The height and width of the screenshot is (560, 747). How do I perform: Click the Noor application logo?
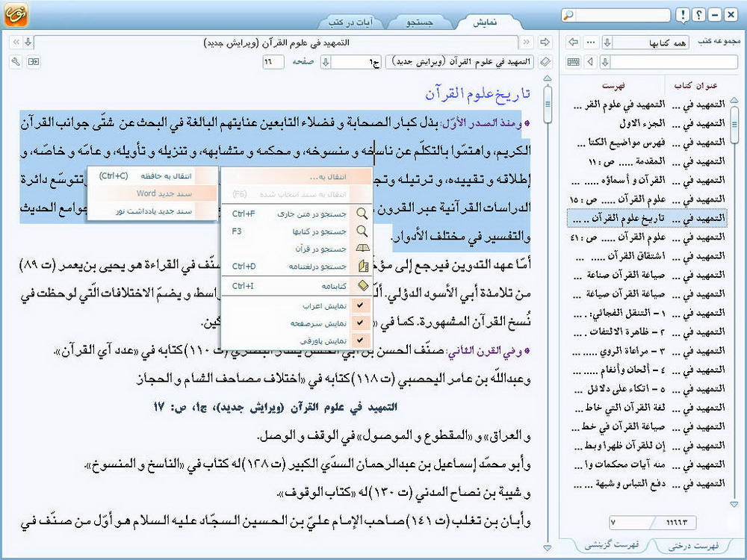coord(15,14)
